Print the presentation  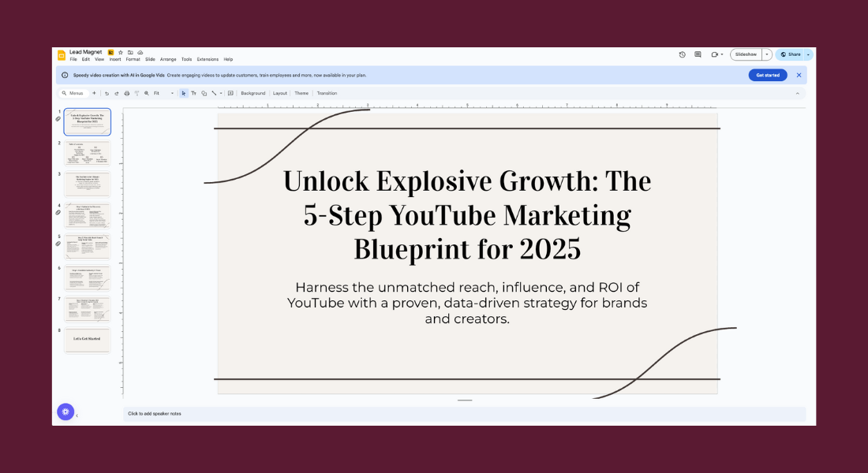[x=127, y=94]
